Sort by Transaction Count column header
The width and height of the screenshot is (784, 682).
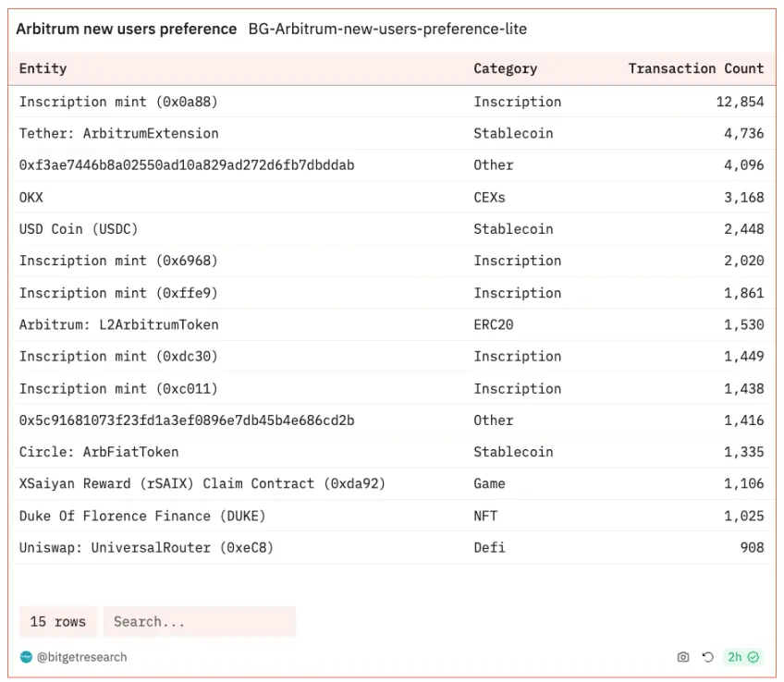[695, 68]
